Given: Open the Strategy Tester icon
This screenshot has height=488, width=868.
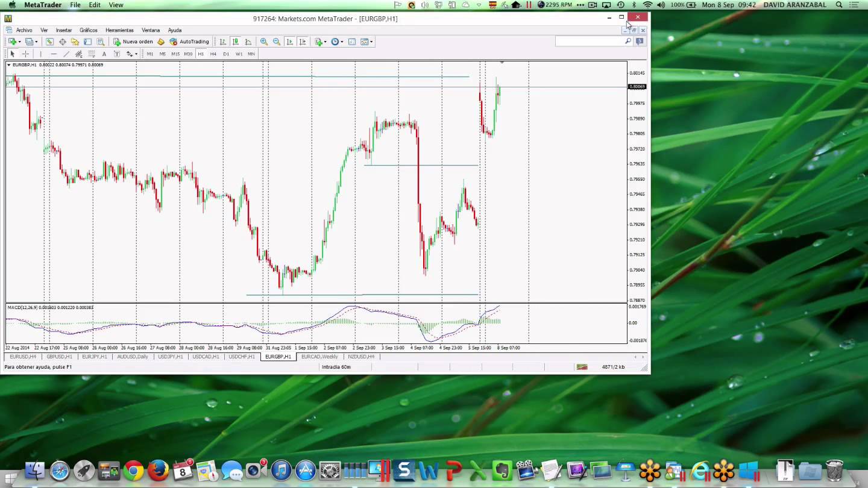Looking at the screenshot, I should [101, 42].
